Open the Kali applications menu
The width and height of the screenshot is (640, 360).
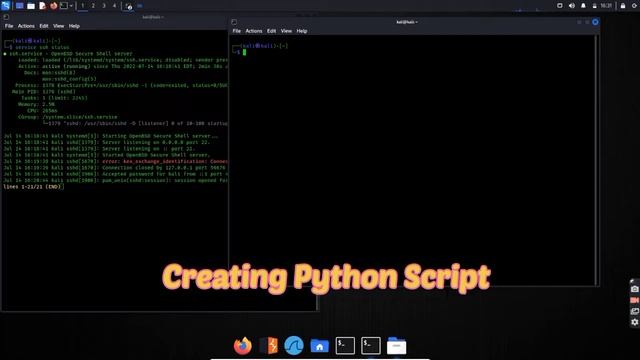pos(6,6)
